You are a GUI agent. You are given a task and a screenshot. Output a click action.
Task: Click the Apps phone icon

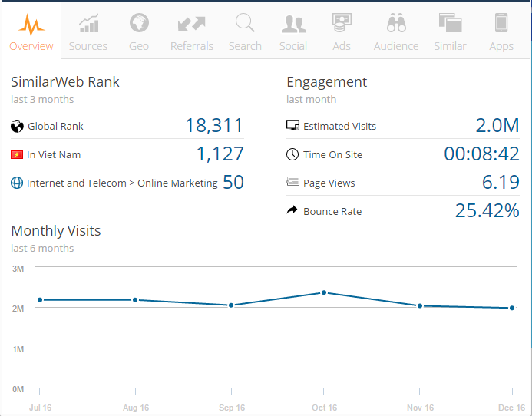501,23
